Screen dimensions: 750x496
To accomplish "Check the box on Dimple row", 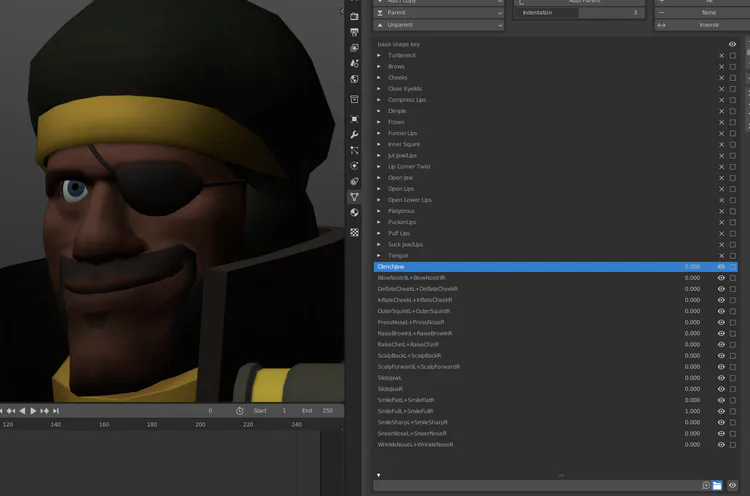I will point(733,111).
